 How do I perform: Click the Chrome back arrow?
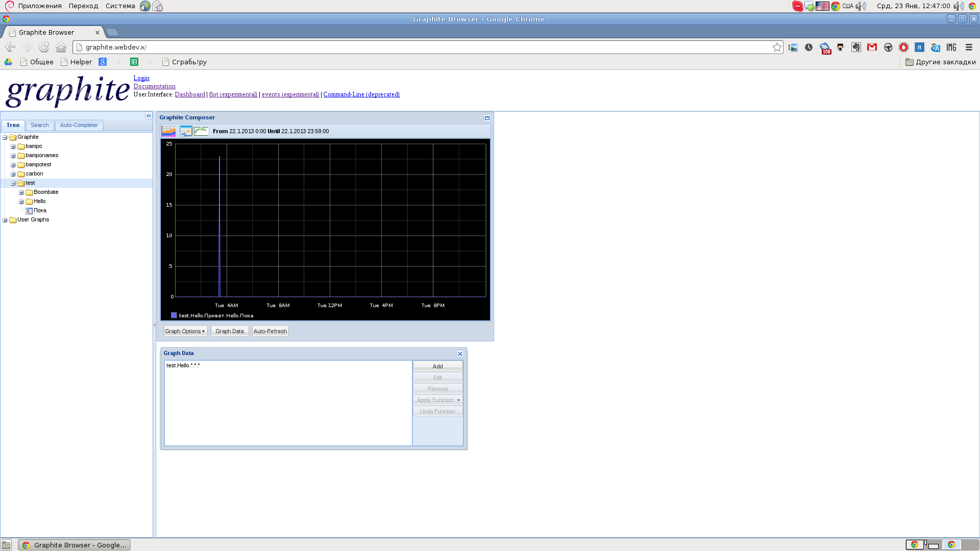click(x=10, y=47)
